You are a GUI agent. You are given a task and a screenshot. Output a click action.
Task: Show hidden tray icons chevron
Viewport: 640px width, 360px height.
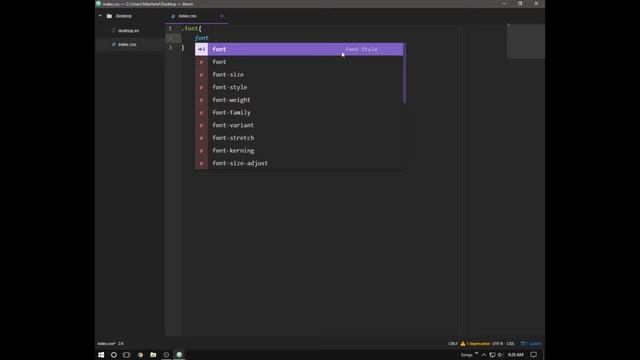coord(484,355)
